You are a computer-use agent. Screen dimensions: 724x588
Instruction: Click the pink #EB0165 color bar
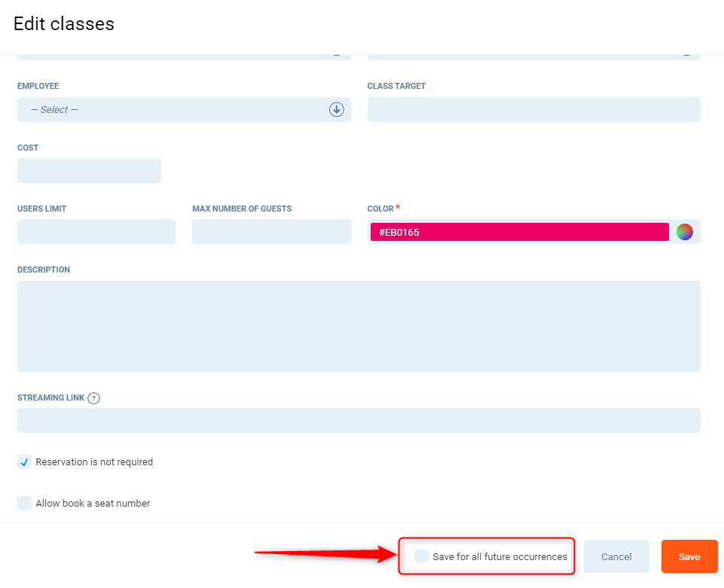[x=519, y=232]
